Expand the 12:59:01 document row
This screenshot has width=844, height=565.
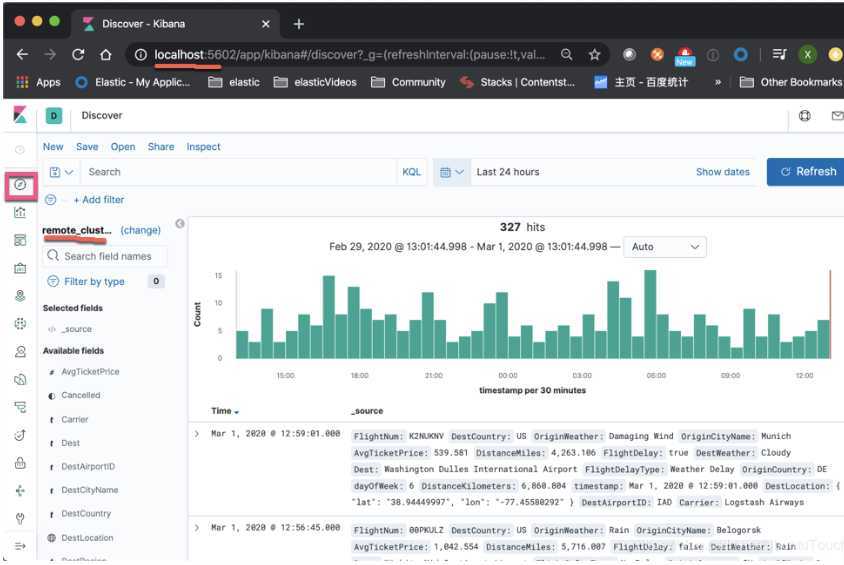[197, 433]
